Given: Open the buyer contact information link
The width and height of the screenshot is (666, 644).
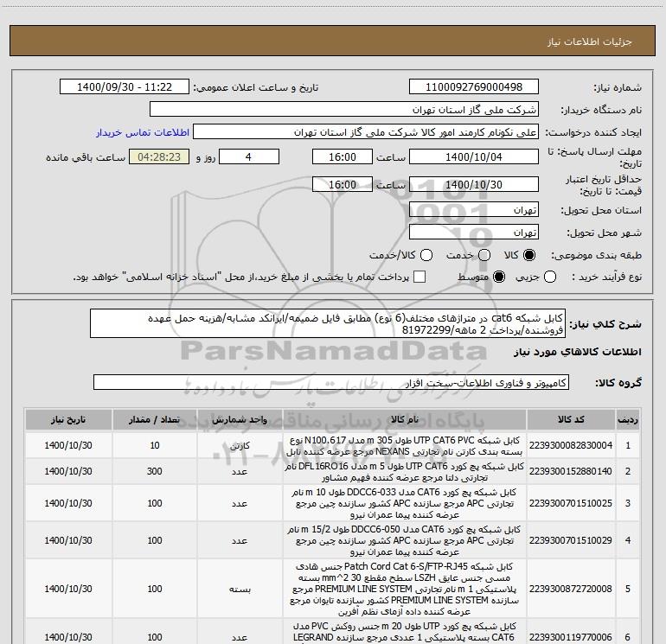Looking at the screenshot, I should click(x=143, y=132).
